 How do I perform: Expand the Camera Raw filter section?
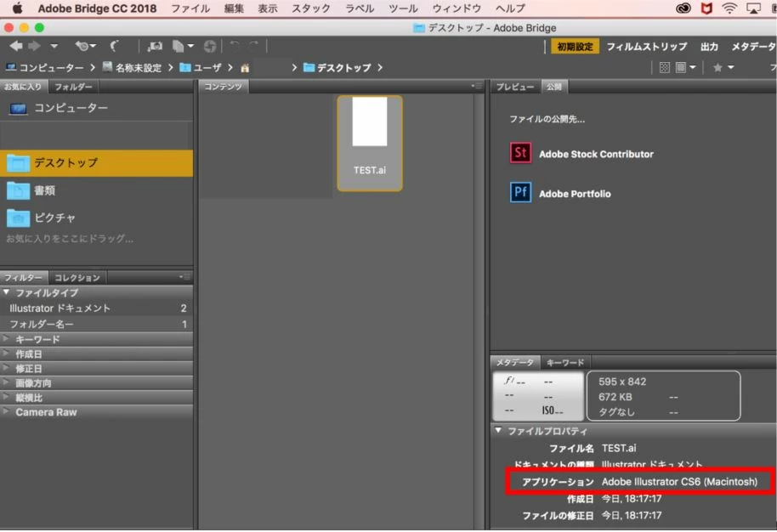coord(7,411)
